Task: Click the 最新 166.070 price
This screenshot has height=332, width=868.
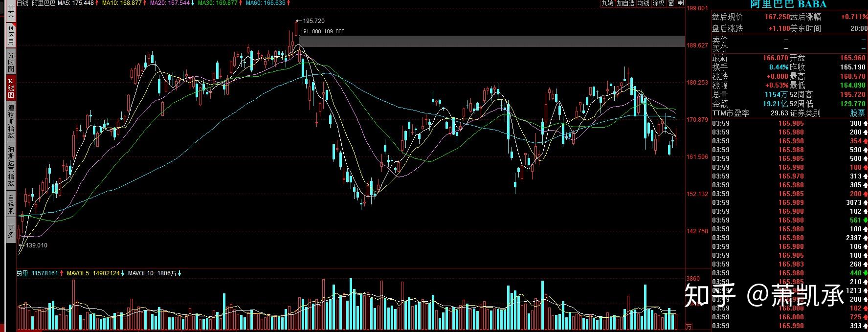Action: point(776,58)
